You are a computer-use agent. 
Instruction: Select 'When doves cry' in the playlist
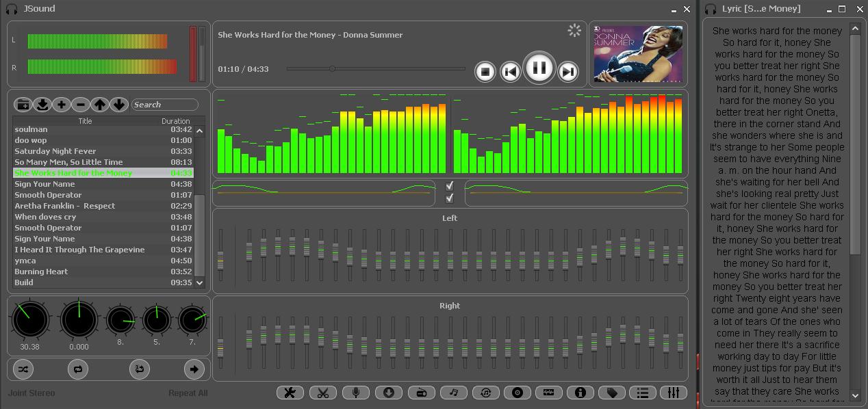tap(46, 217)
